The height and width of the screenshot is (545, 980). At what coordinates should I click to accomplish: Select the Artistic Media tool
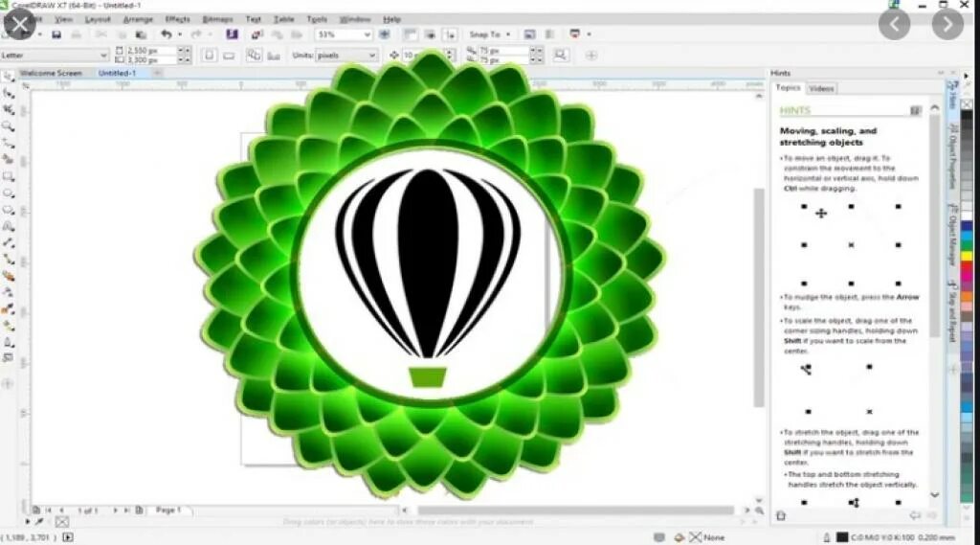tap(8, 160)
